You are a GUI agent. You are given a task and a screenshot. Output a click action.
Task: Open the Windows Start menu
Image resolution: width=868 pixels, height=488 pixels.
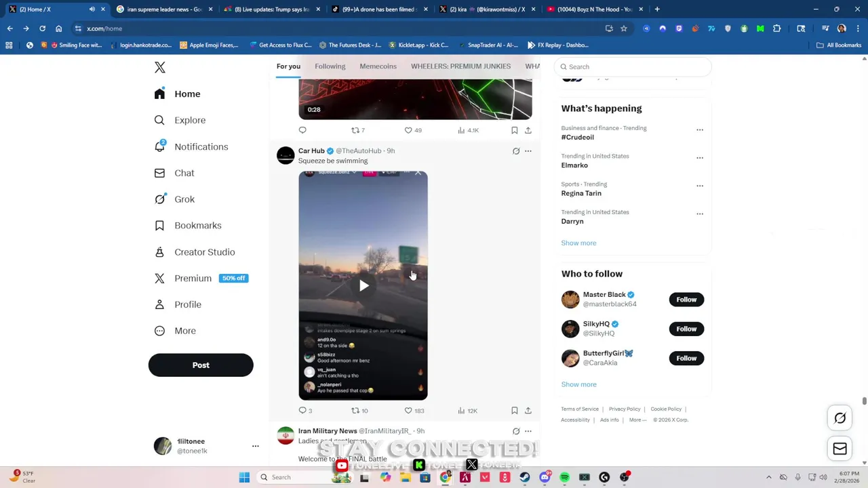click(x=244, y=477)
